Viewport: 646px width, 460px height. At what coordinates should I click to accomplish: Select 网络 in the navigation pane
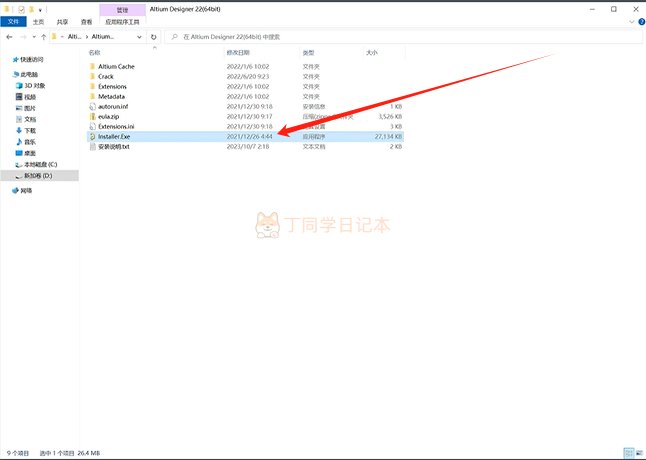pyautogui.click(x=22, y=191)
